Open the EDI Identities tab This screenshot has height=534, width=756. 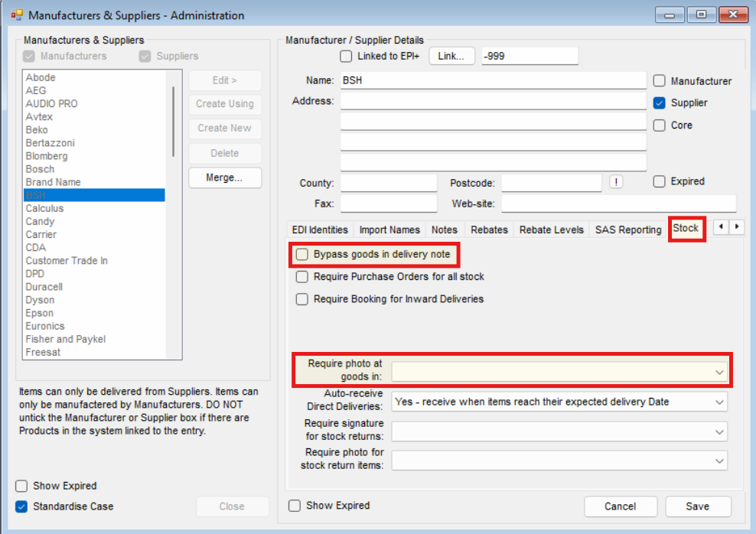point(320,230)
